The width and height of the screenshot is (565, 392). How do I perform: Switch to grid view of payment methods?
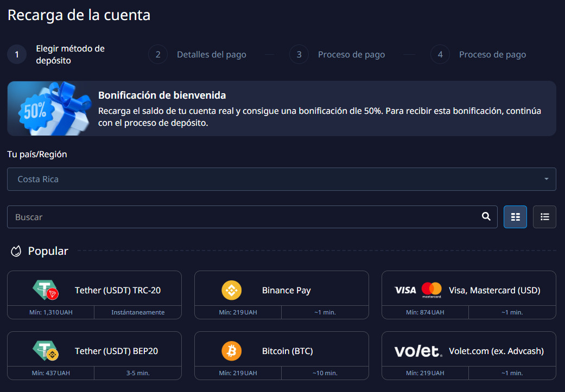point(515,216)
